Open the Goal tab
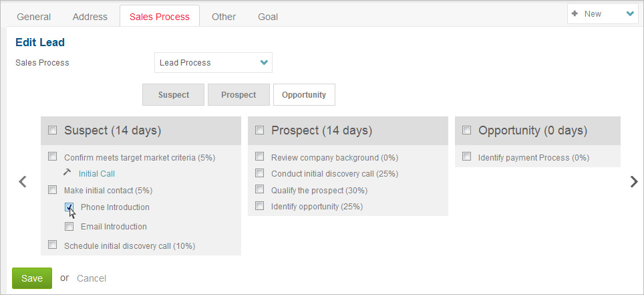Screen dimensions: 644x295 tap(268, 17)
